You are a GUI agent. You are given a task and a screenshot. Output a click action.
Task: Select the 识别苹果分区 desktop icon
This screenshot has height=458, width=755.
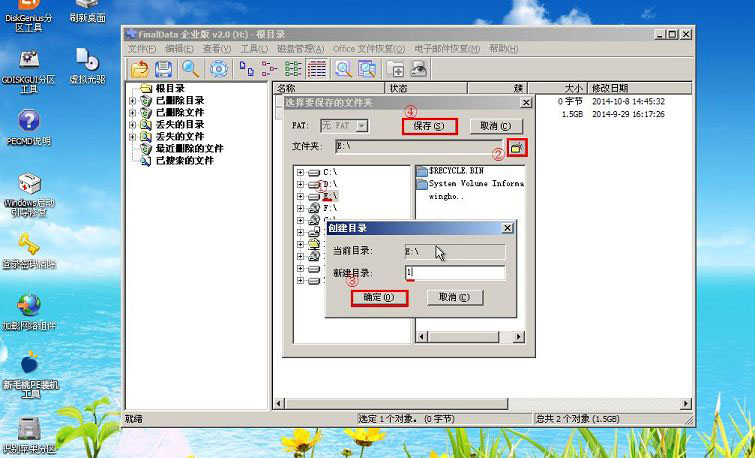coord(29,436)
